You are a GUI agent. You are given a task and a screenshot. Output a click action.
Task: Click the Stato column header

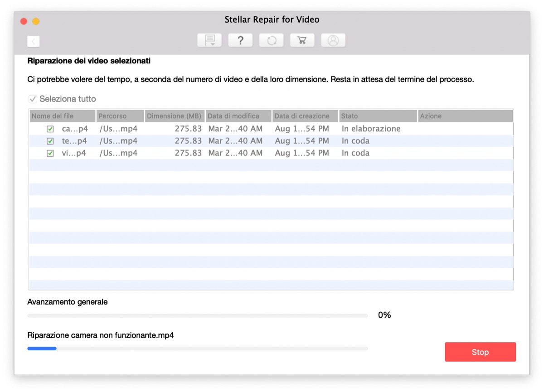click(378, 116)
